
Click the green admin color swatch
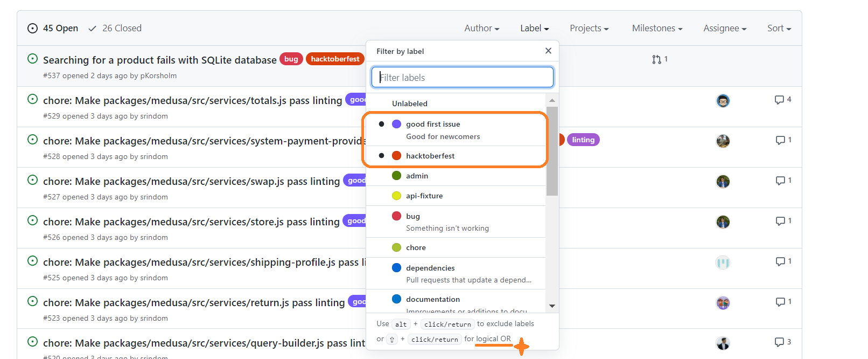pos(396,176)
